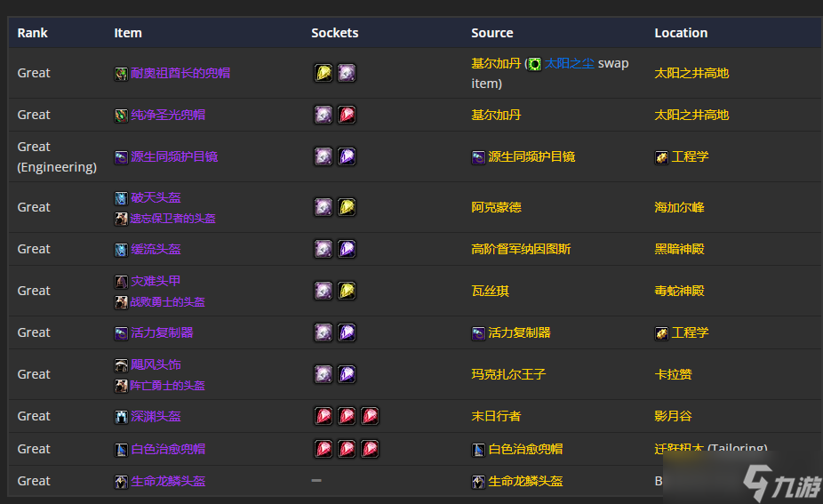Open the 战败勇士的头盔 link
Screen dimensions: 823x504
(168, 302)
